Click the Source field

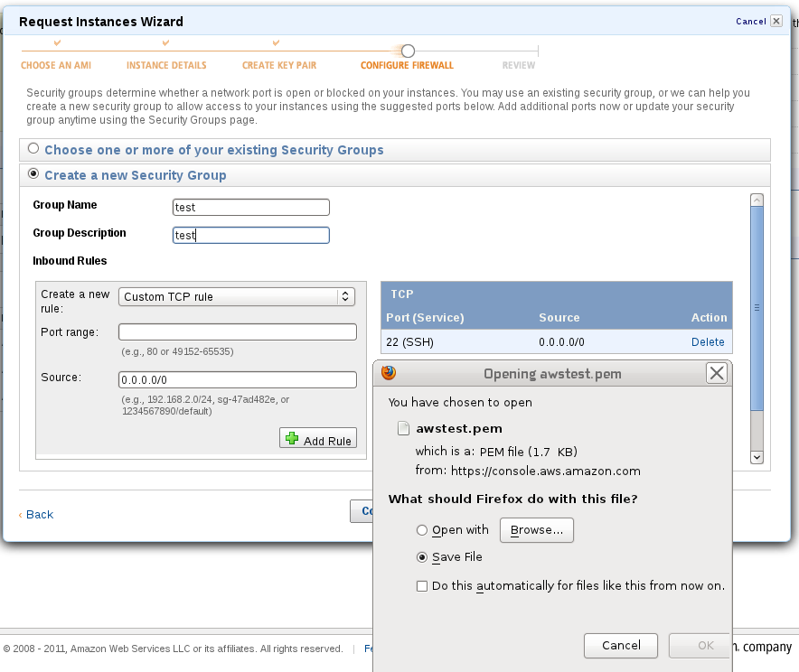[x=238, y=379]
